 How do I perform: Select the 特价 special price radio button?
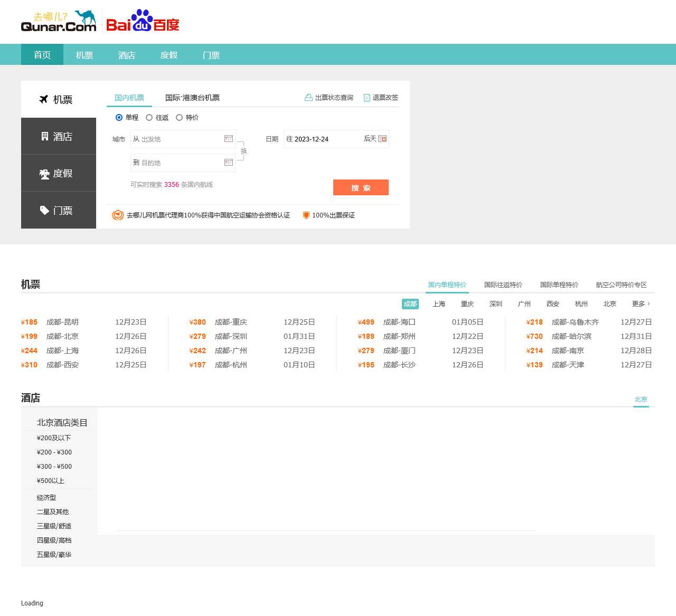[180, 118]
